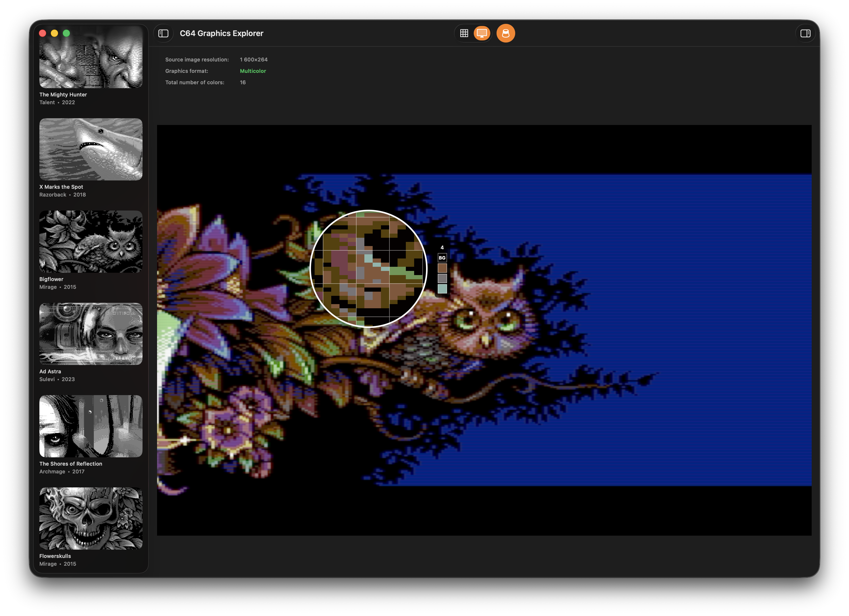Click the green Multicolor format label
Screen dimensions: 849x616
253,71
